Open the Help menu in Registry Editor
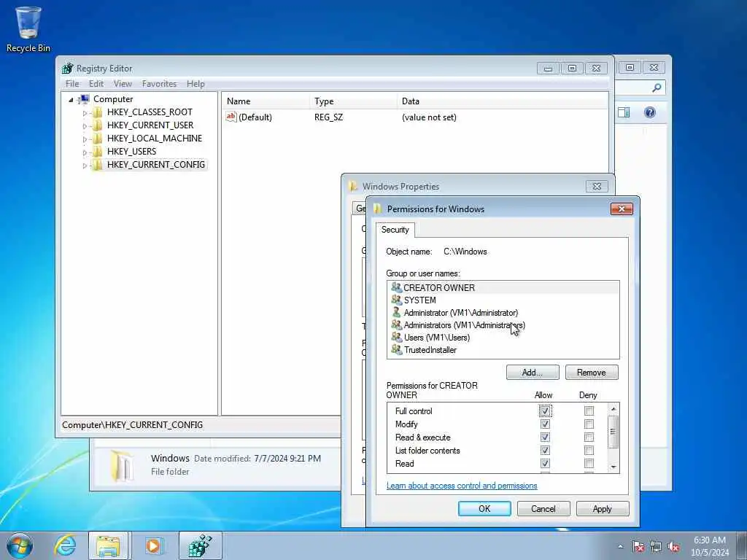Image resolution: width=747 pixels, height=560 pixels. pyautogui.click(x=196, y=84)
